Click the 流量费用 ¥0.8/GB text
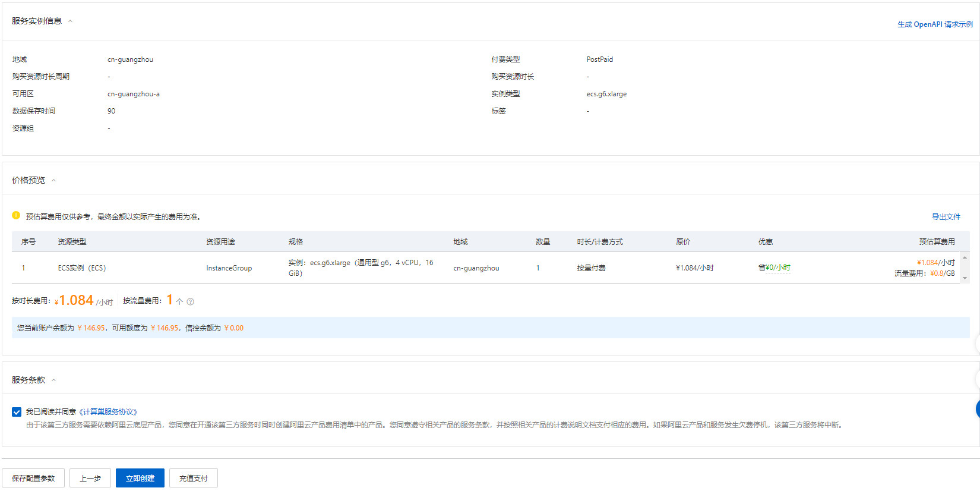The image size is (980, 494). 925,273
